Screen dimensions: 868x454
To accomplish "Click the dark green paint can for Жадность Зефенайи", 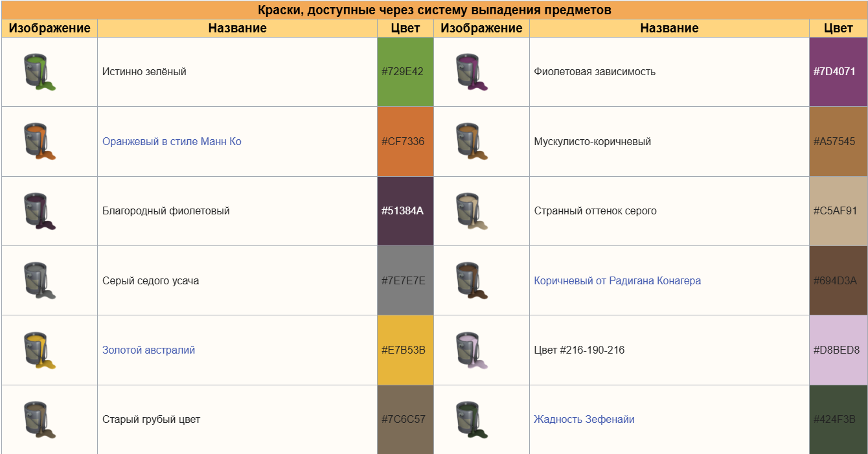I will (x=472, y=420).
